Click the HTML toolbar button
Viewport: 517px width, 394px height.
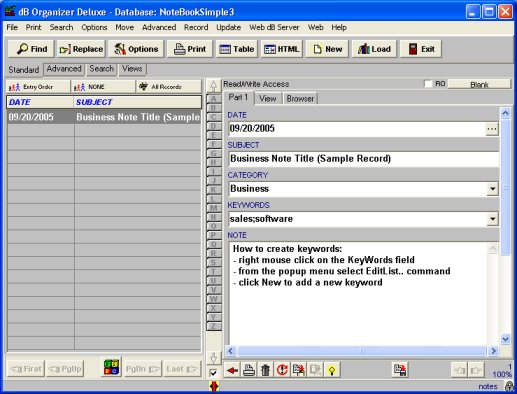[x=282, y=49]
